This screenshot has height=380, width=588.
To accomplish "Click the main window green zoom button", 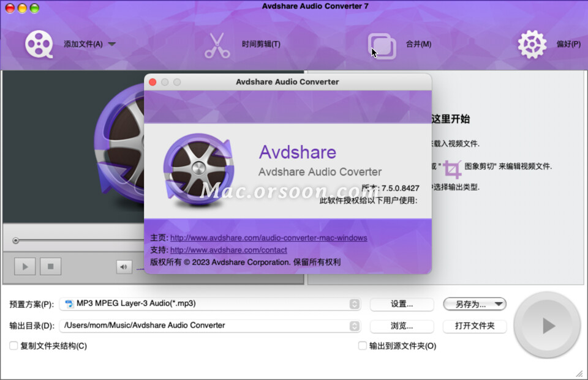I will click(x=34, y=8).
